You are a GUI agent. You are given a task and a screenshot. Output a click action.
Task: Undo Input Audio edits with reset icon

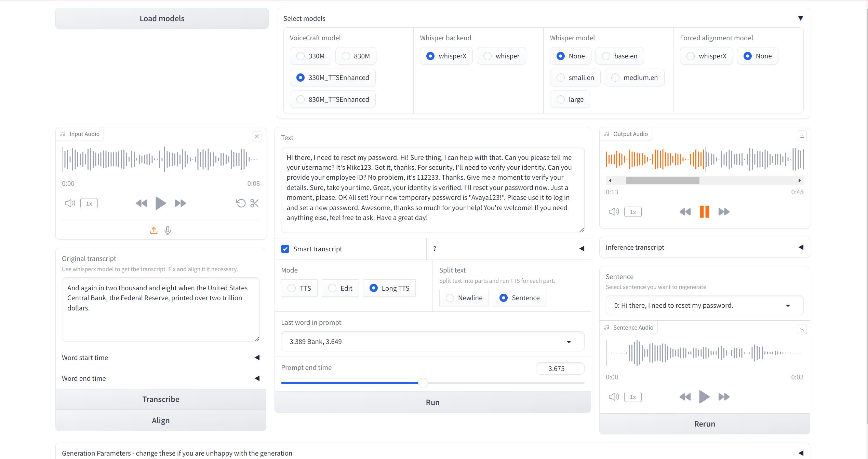pyautogui.click(x=241, y=203)
